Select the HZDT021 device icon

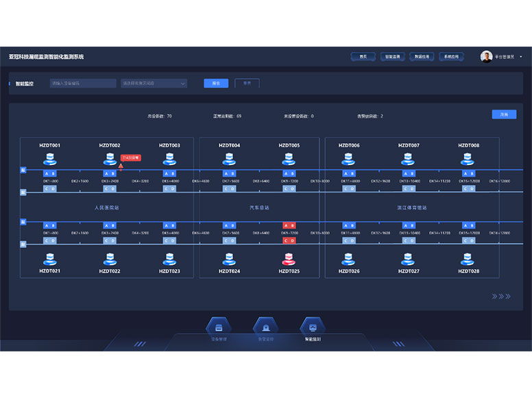[x=49, y=259]
